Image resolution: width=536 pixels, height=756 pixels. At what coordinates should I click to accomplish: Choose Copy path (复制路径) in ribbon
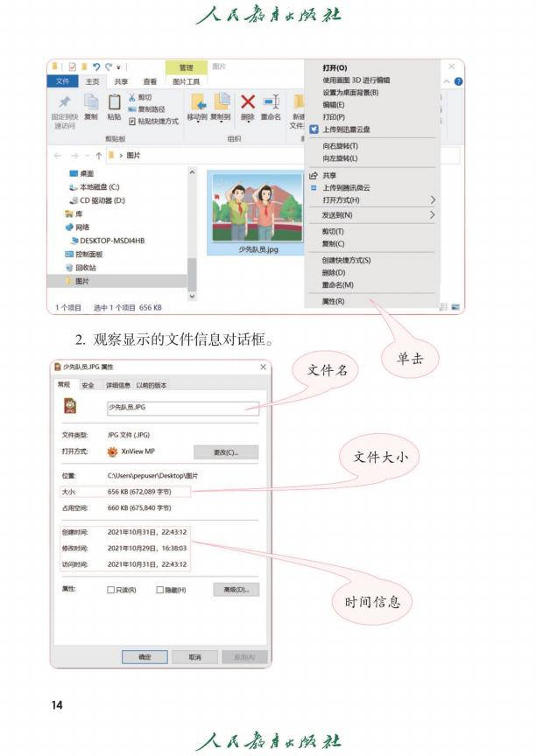point(146,109)
